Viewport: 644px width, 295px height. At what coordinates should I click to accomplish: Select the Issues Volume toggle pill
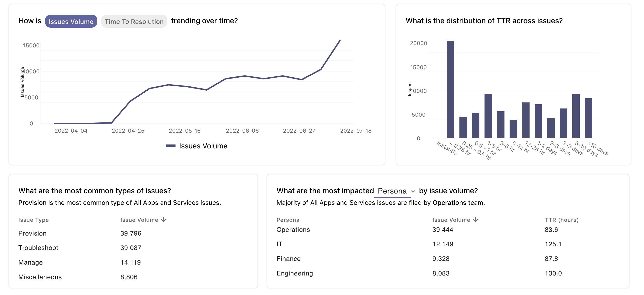click(71, 22)
